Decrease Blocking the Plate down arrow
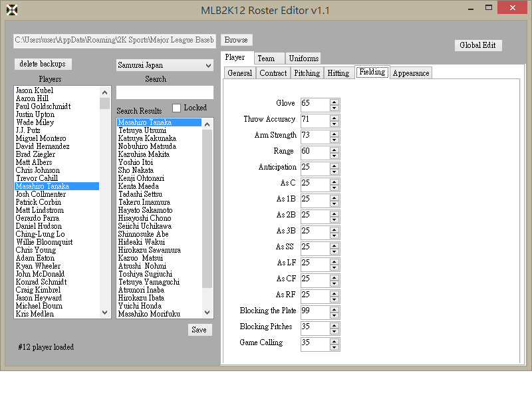This screenshot has width=532, height=399. [x=334, y=315]
